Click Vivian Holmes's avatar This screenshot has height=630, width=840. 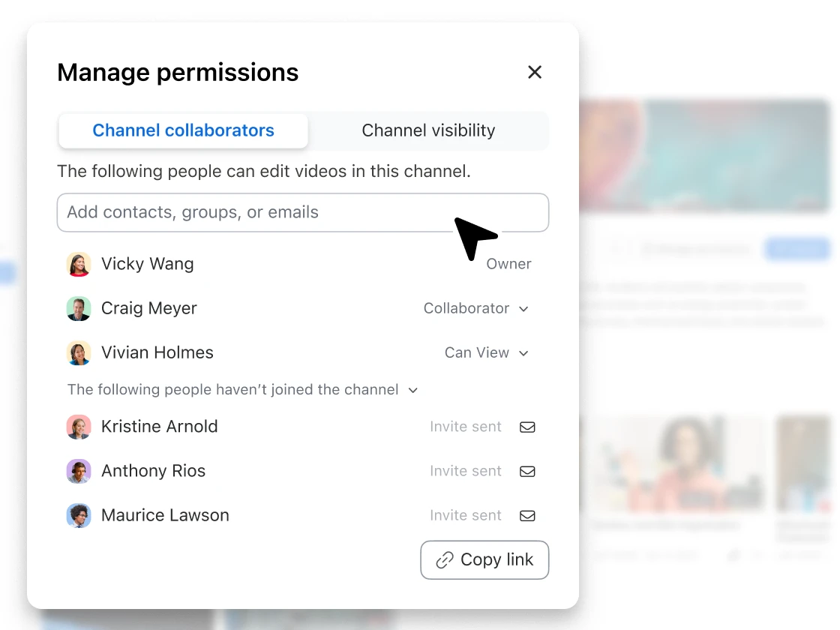(79, 352)
